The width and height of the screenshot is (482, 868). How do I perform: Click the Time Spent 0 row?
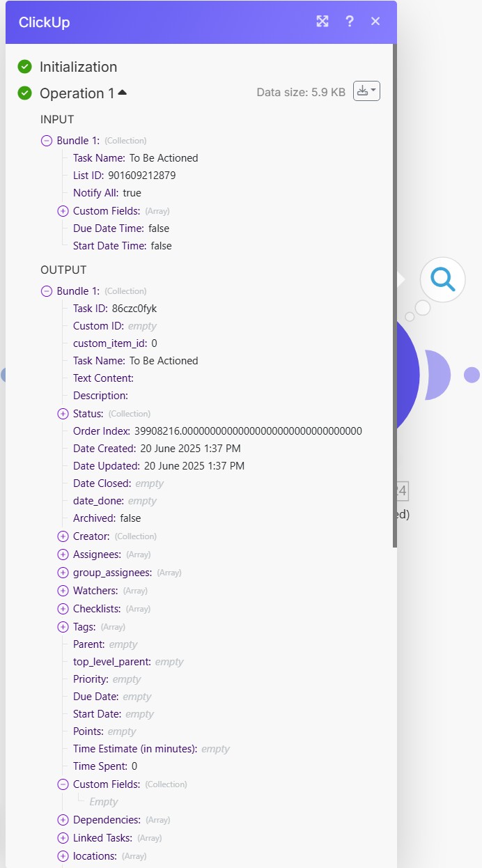[x=105, y=766]
